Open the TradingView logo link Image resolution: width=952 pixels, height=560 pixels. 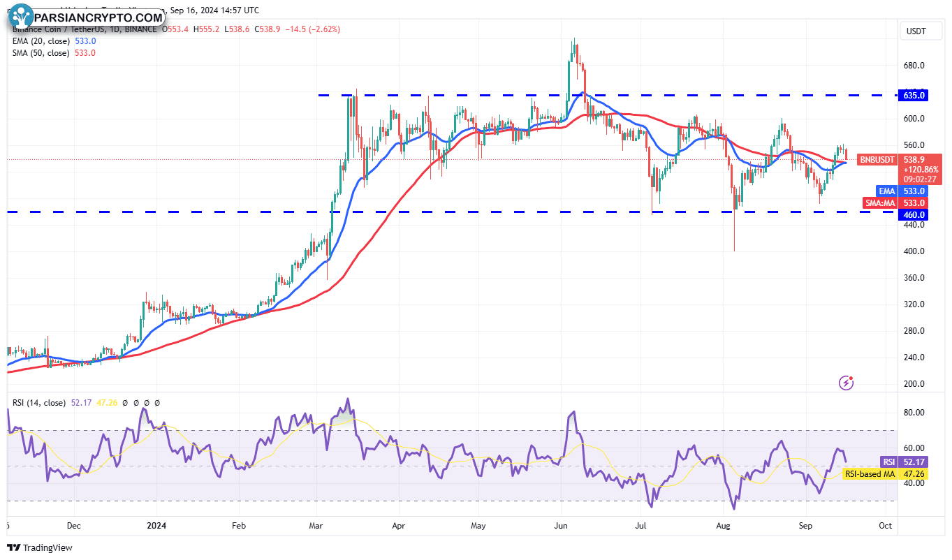coord(40,547)
